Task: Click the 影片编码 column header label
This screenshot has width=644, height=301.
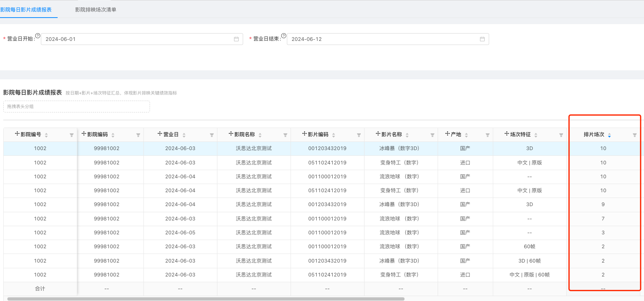Action: pos(318,135)
